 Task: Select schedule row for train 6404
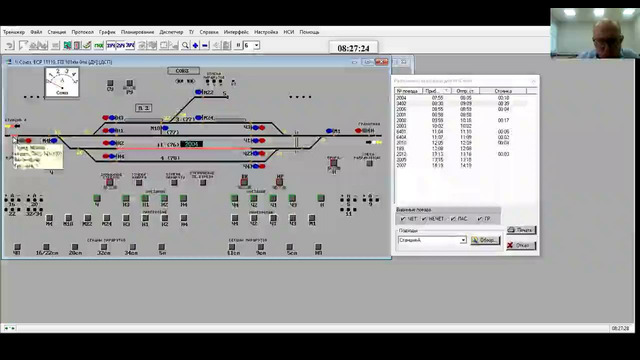point(461,138)
